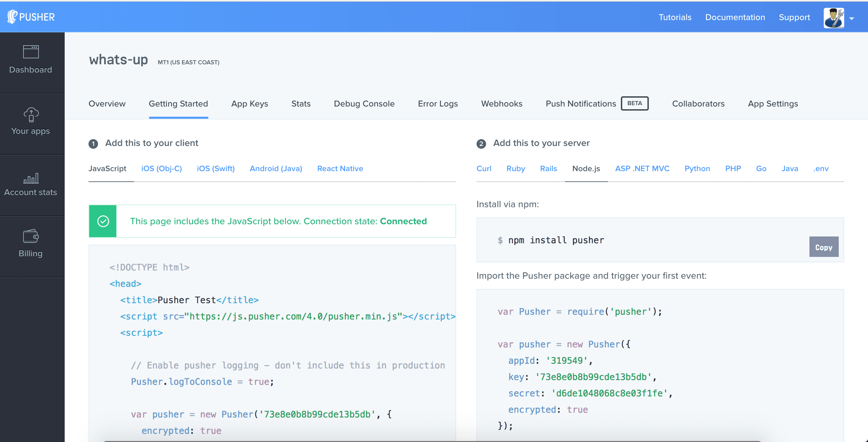Select Your apps in the sidebar
Screen dimensions: 868x442
(30, 121)
